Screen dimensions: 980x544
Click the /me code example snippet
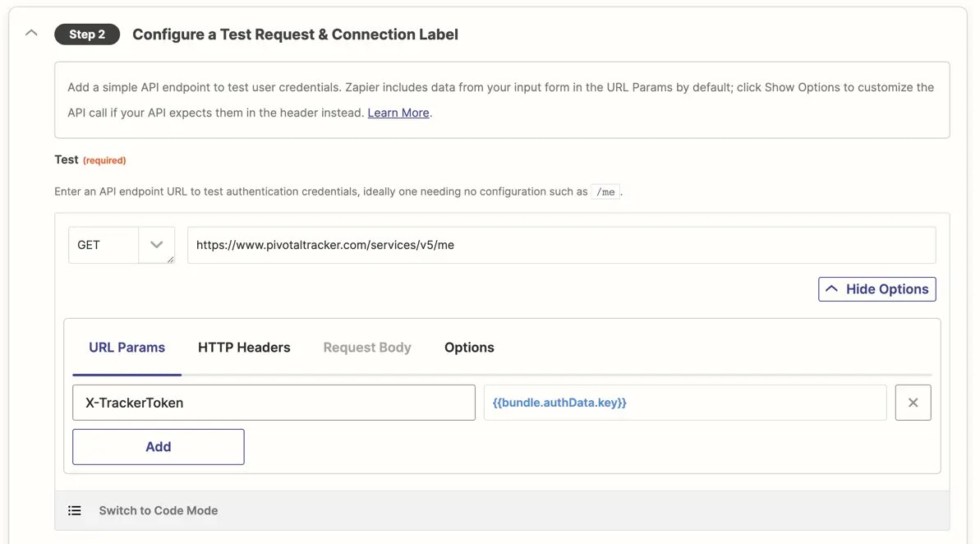605,192
